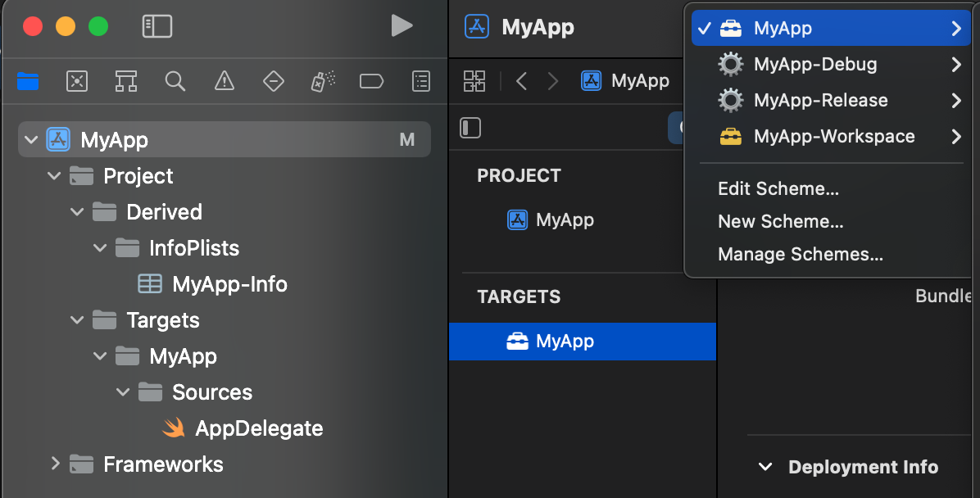Screen dimensions: 980x498
Task: Open the AppDelegate Swift file
Action: [225, 428]
